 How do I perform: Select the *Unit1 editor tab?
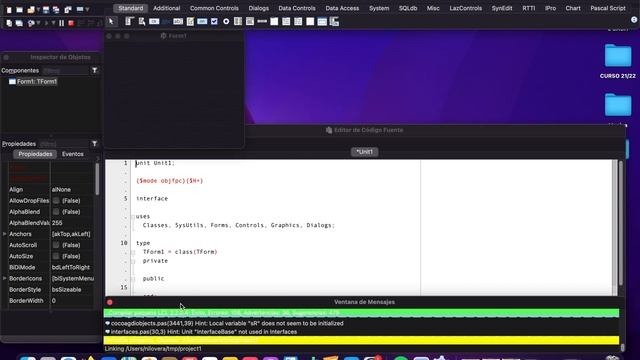coord(364,152)
